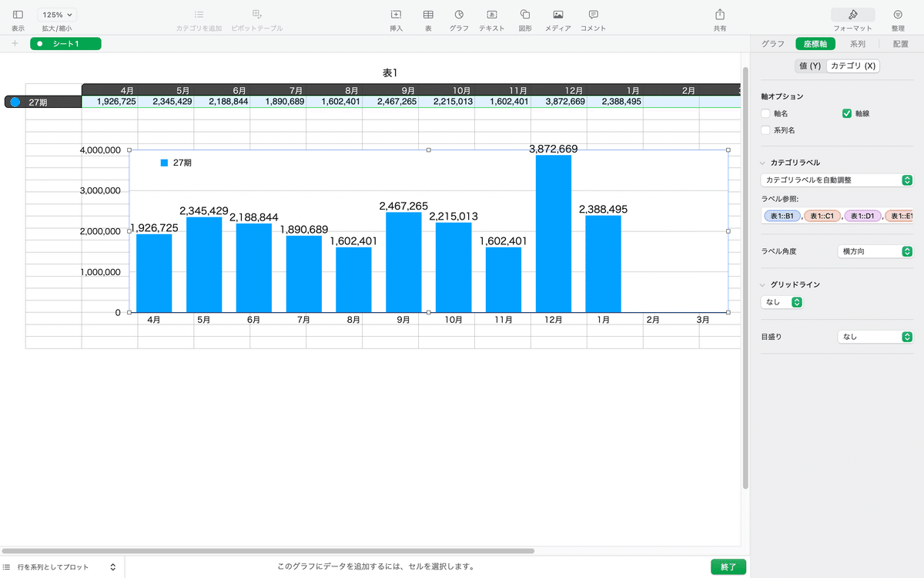This screenshot has height=578, width=924.
Task: Select the 座標軸 inspector tab
Action: (x=815, y=44)
